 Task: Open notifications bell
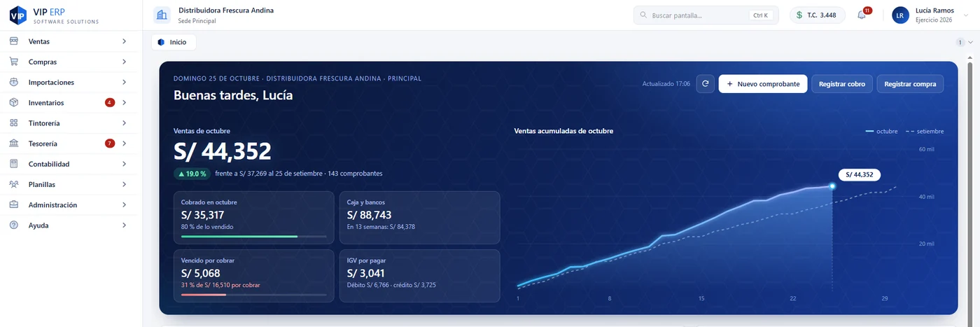862,15
